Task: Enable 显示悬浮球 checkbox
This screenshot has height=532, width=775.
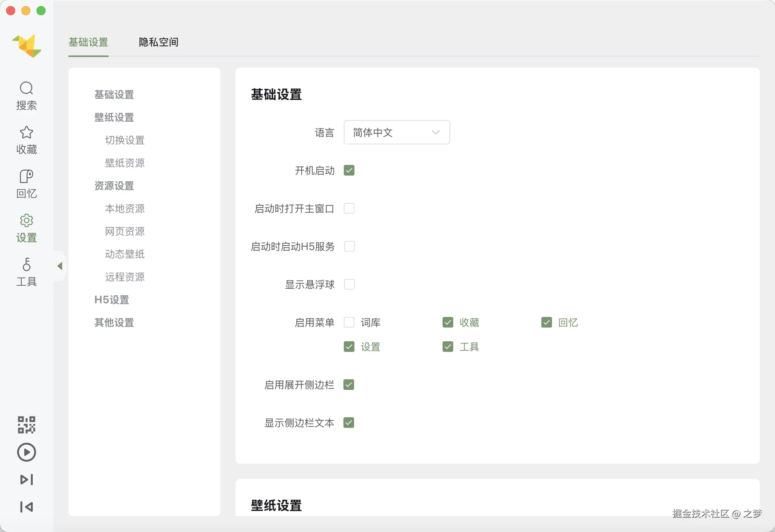Action: (349, 284)
